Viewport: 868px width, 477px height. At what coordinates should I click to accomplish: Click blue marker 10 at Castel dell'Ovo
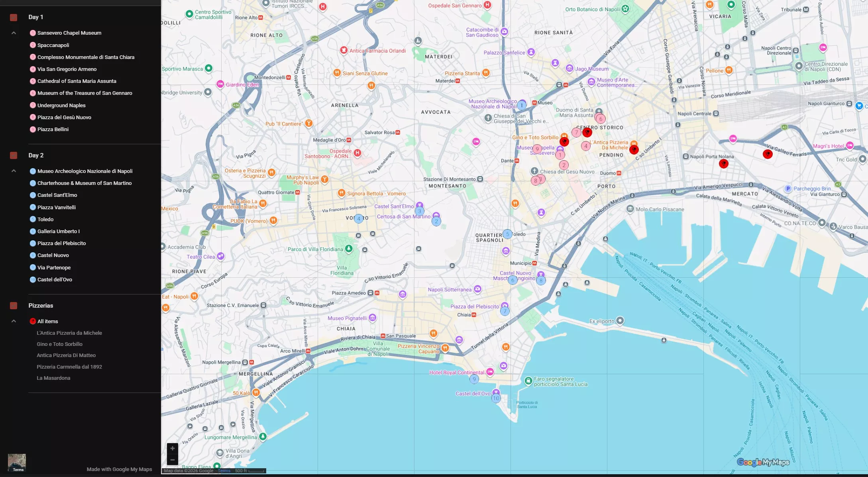tap(496, 398)
